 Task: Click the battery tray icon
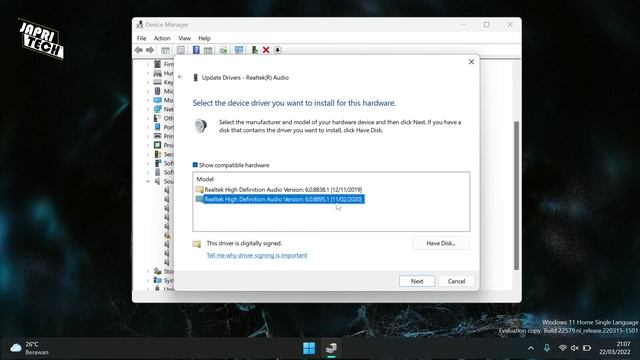pos(587,348)
